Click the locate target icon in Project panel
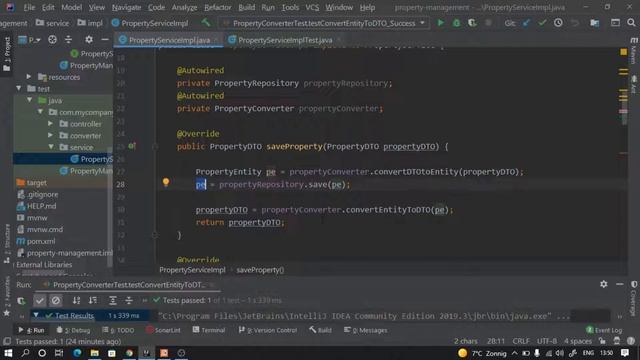This screenshot has width=640, height=360. coord(52,40)
